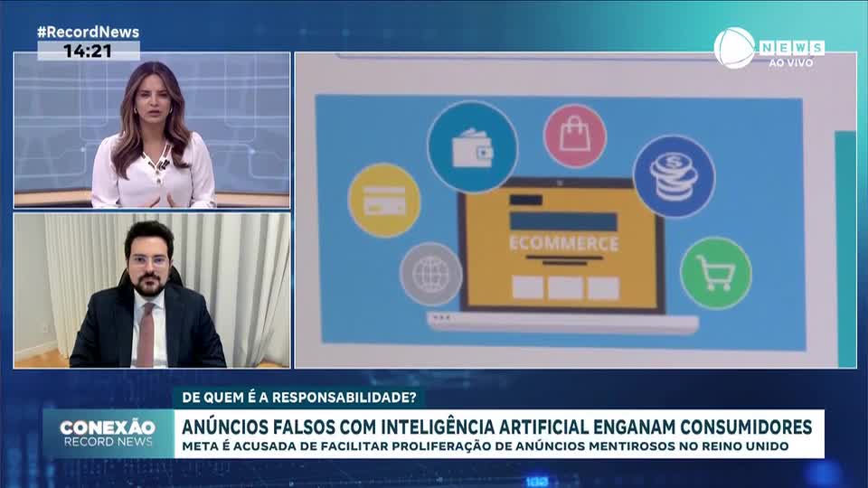Screen dimensions: 868x488
Task: Click the #RecordNews hashtag text
Action: 88,33
